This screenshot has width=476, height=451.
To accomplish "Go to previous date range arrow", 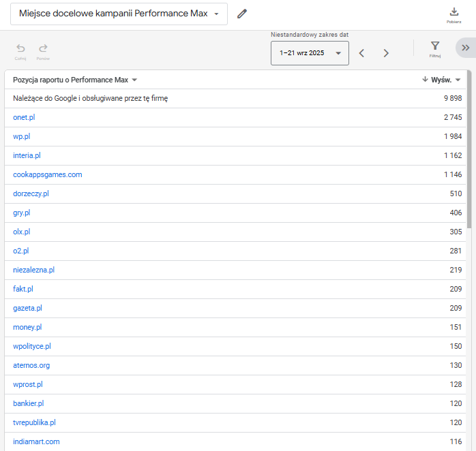I will tap(362, 53).
